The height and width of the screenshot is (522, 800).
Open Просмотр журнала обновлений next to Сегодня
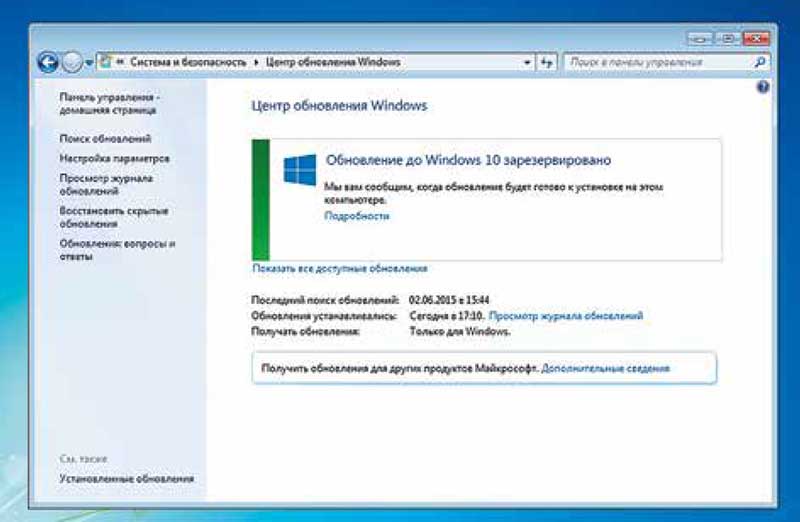pyautogui.click(x=566, y=316)
